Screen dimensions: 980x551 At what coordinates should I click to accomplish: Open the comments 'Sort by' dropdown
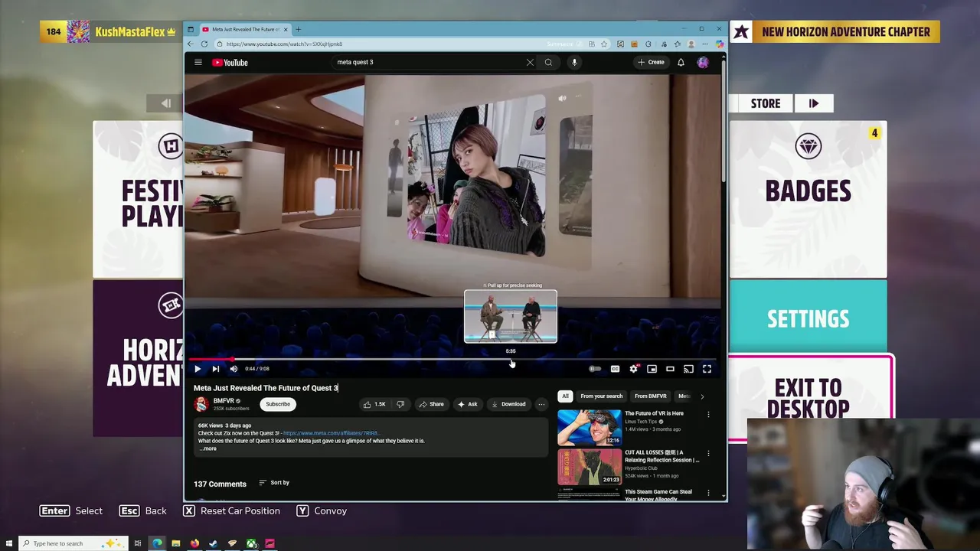coord(274,483)
